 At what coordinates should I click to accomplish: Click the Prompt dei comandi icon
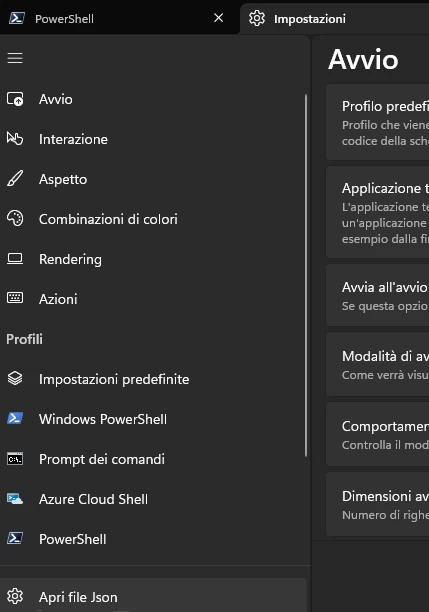[15, 459]
